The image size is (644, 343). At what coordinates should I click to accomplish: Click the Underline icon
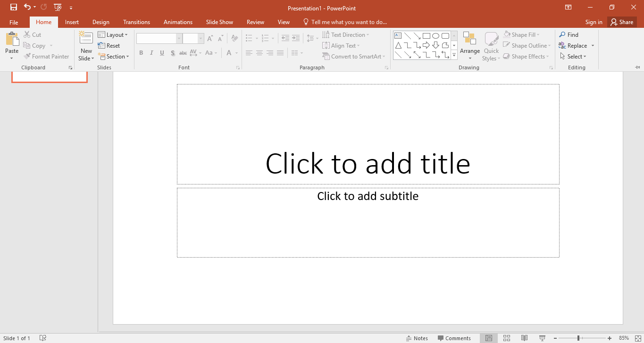point(162,53)
